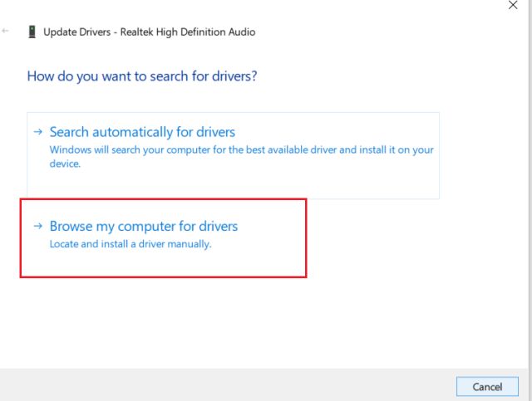This screenshot has width=532, height=401.
Task: Click text 'Locate and install a driver manually.'
Action: point(131,244)
